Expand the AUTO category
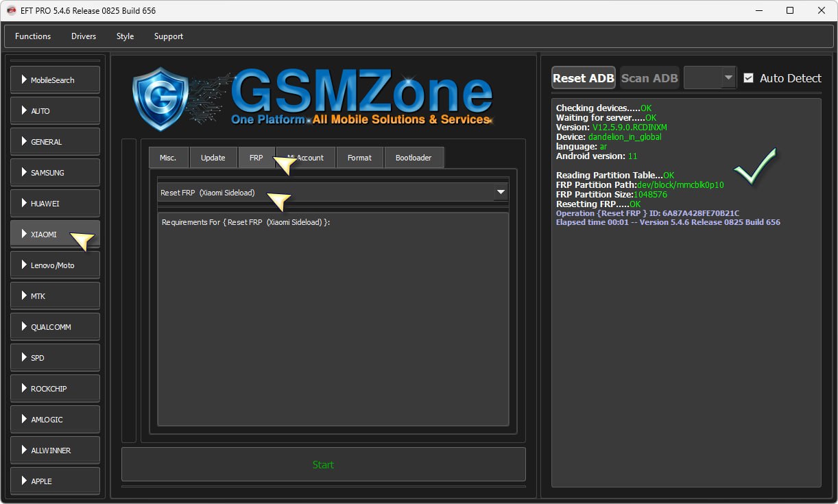Screen dimensions: 838x504 (55, 110)
